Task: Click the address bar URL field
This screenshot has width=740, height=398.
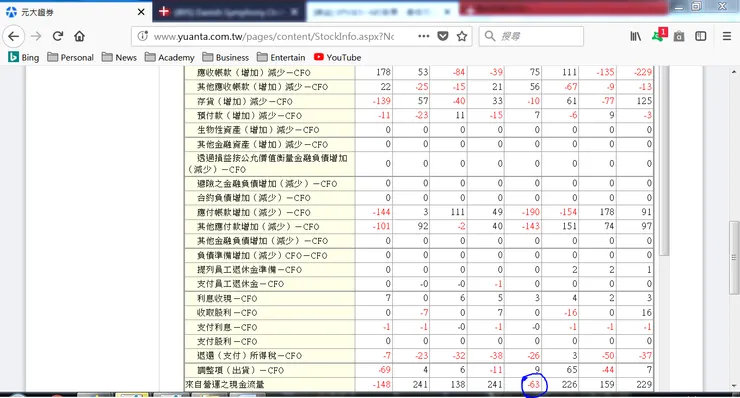Action: (274, 36)
